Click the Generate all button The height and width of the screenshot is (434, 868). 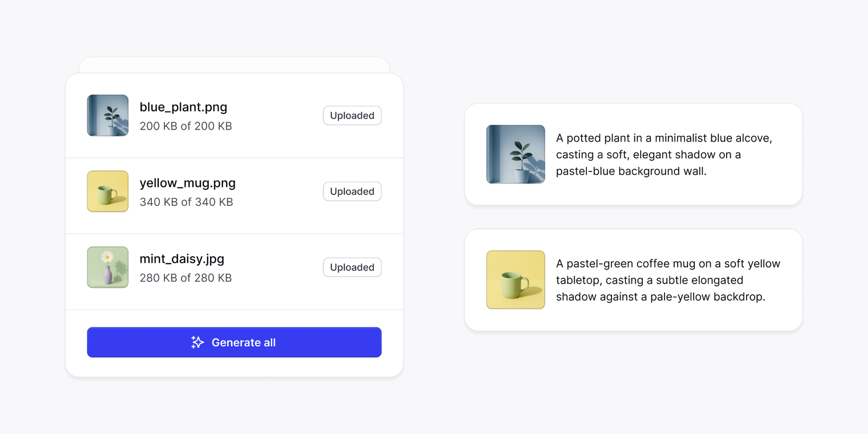234,342
